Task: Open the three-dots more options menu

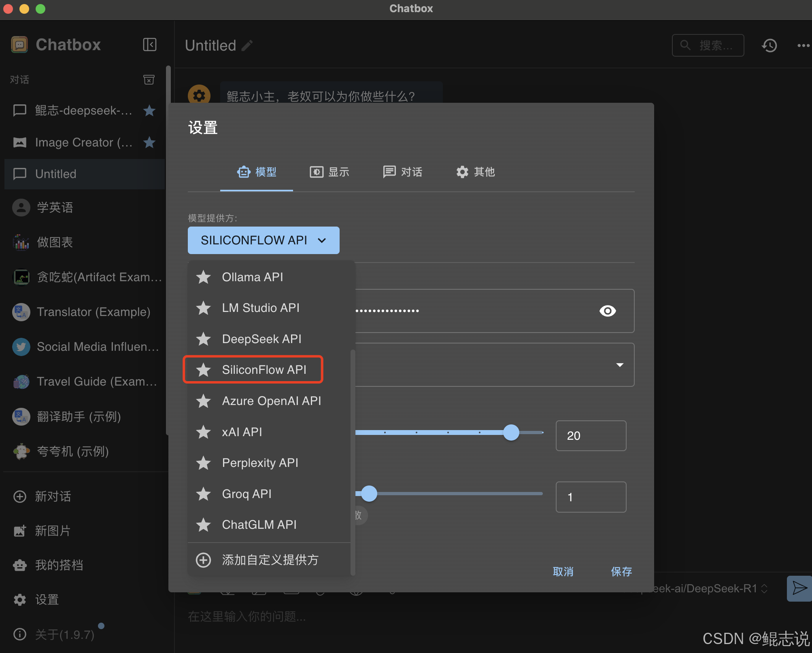Action: click(803, 45)
